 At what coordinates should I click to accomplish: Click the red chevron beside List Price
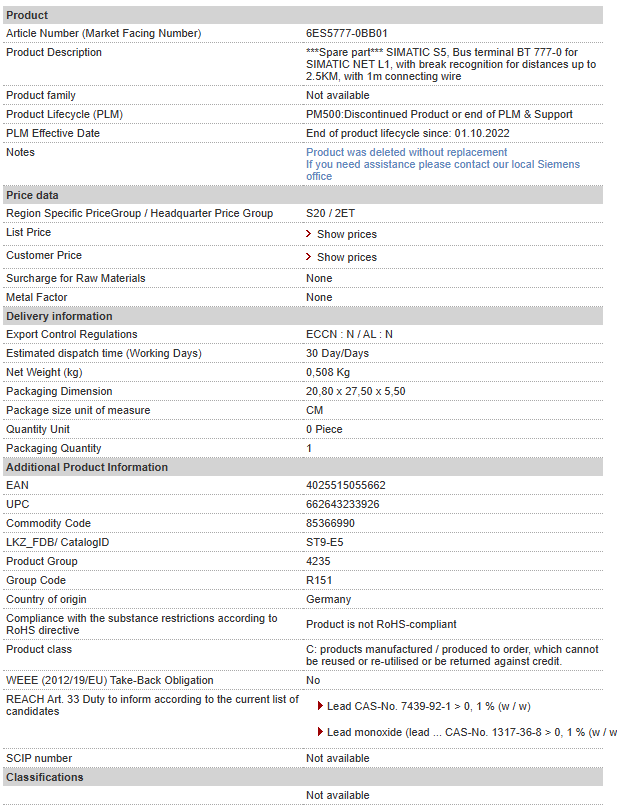(308, 234)
